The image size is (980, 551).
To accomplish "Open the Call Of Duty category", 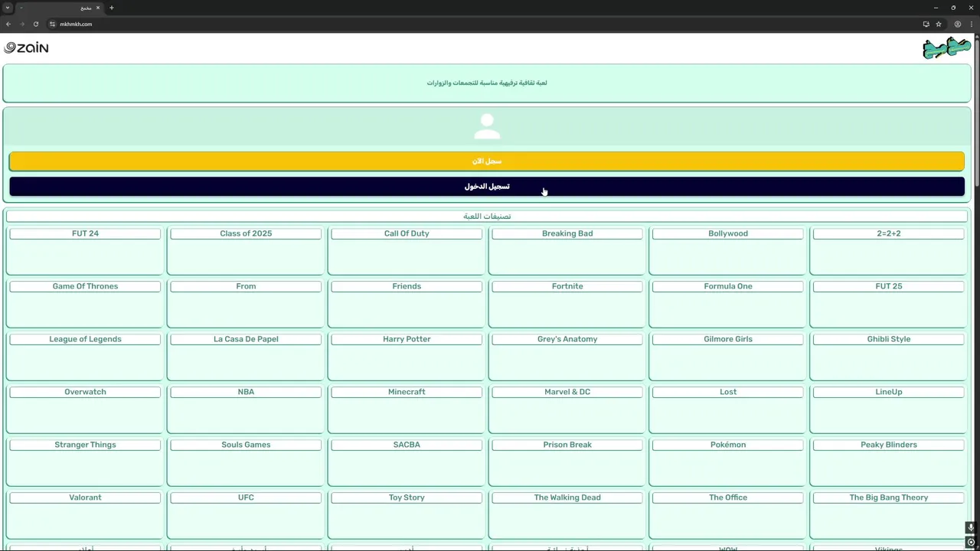I will click(407, 250).
